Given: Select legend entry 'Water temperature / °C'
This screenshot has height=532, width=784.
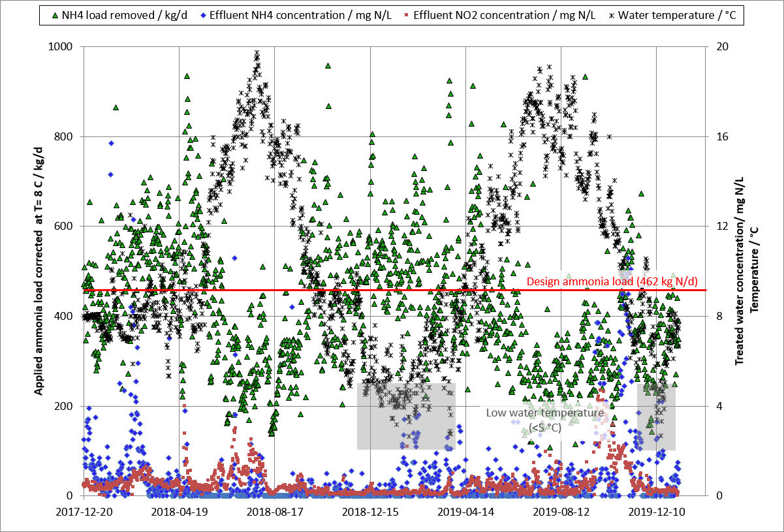Looking at the screenshot, I should [678, 15].
